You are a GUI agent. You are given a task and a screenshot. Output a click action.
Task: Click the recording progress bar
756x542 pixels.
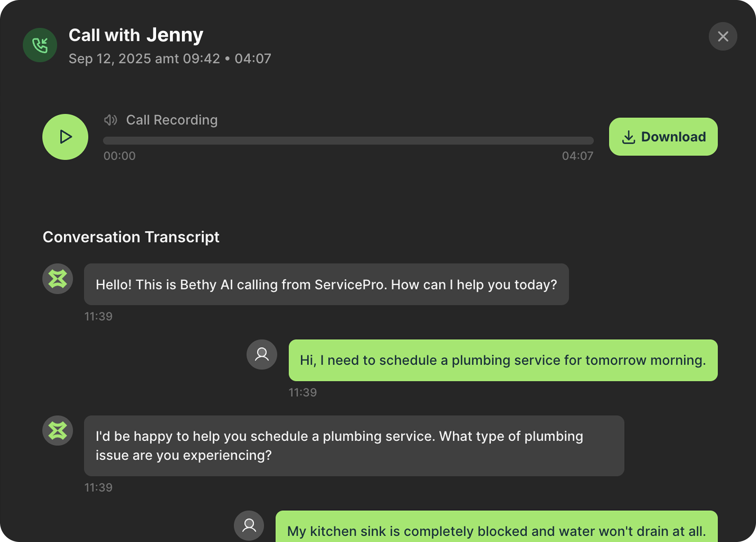point(348,141)
